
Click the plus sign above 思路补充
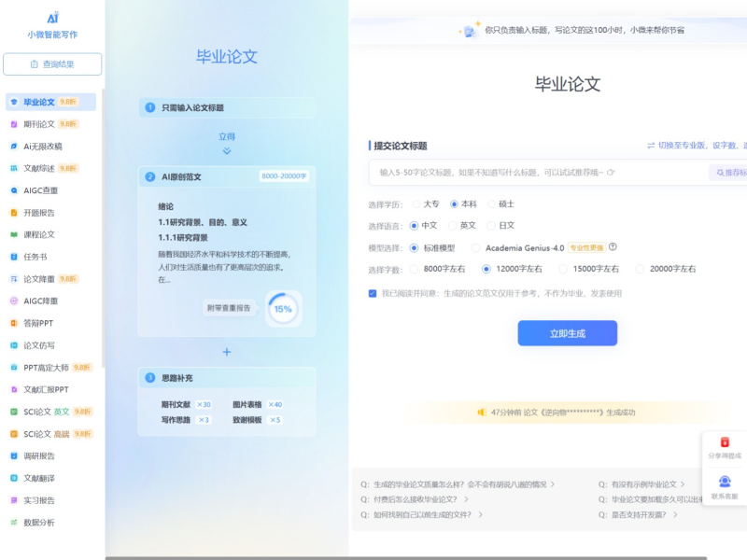227,352
